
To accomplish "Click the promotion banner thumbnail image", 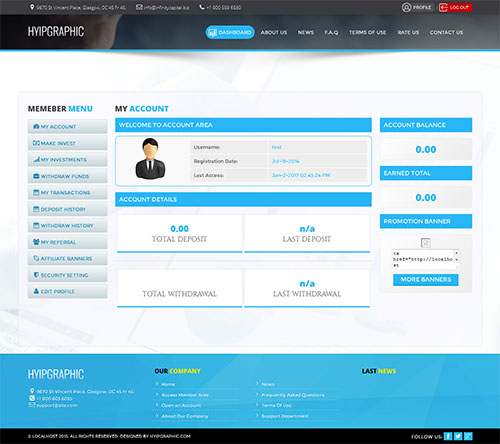I will pyautogui.click(x=426, y=243).
